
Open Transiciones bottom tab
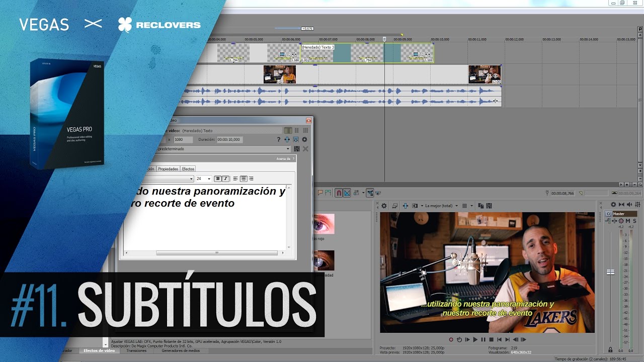point(136,350)
